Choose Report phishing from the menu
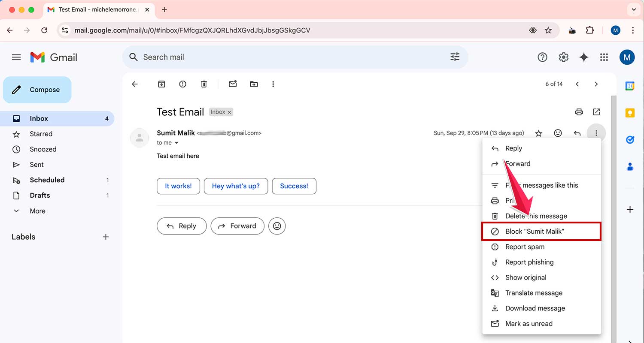Screen dimensions: 644x343 [x=529, y=262]
